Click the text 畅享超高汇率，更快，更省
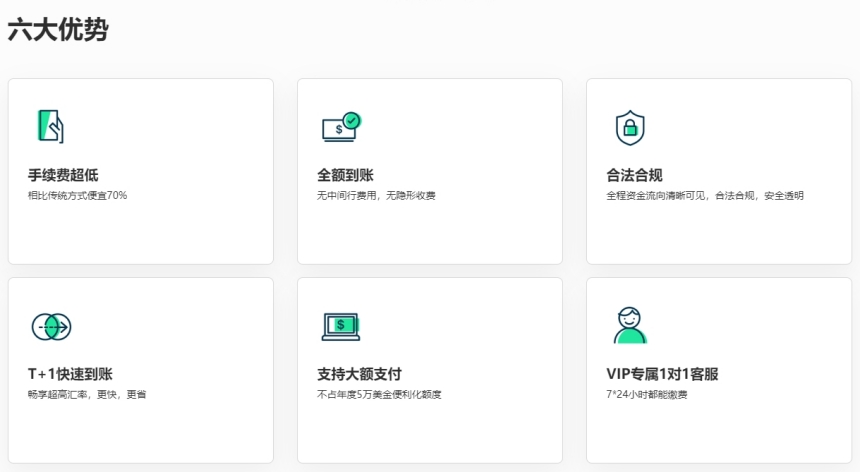This screenshot has width=860, height=472. click(x=87, y=395)
